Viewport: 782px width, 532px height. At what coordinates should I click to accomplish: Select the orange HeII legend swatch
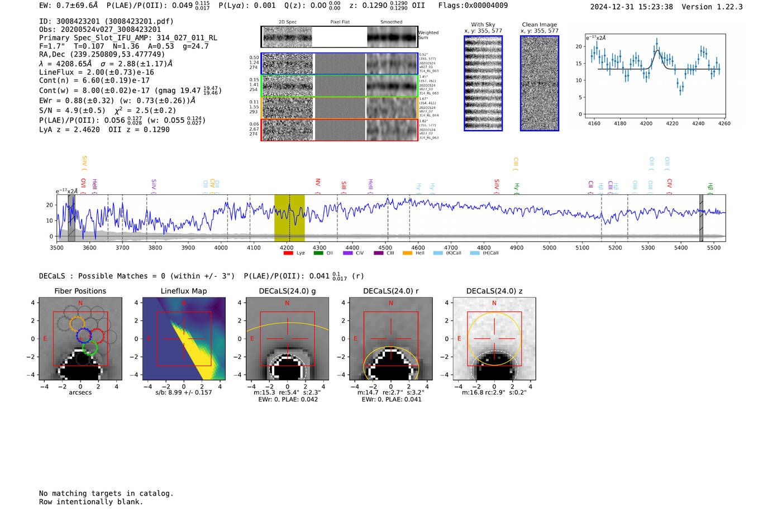tap(407, 253)
